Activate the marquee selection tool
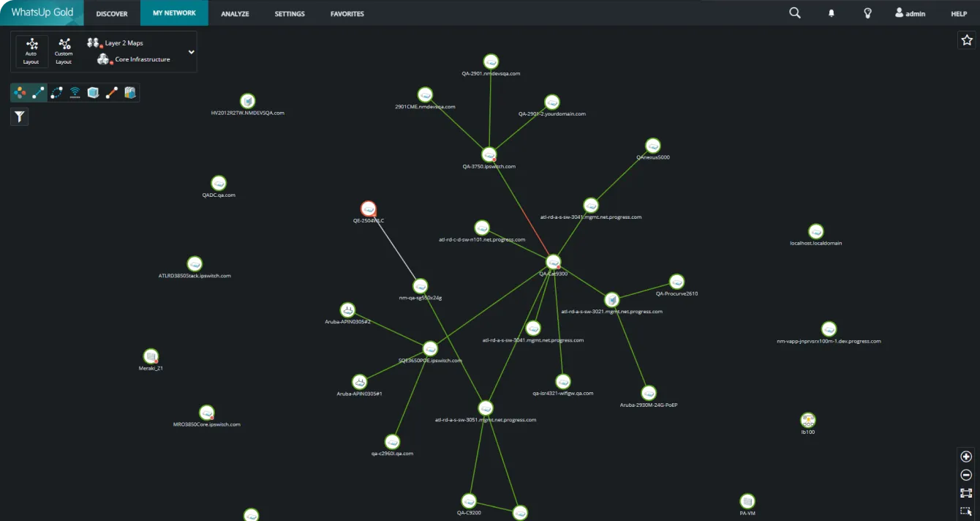 click(x=966, y=511)
